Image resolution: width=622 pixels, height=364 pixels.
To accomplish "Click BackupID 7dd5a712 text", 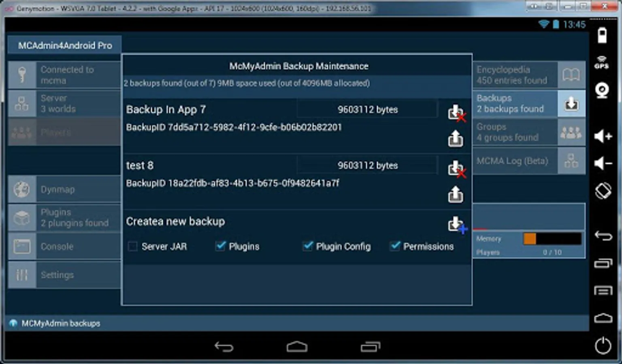I will pyautogui.click(x=234, y=127).
